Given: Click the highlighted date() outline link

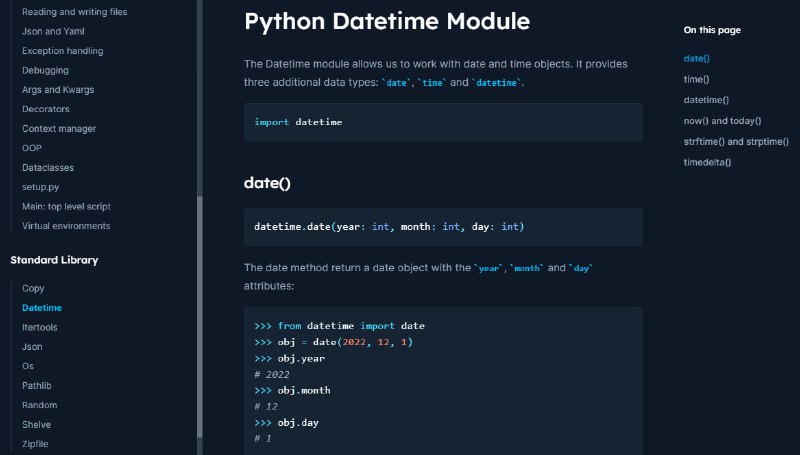Looking at the screenshot, I should tap(696, 58).
